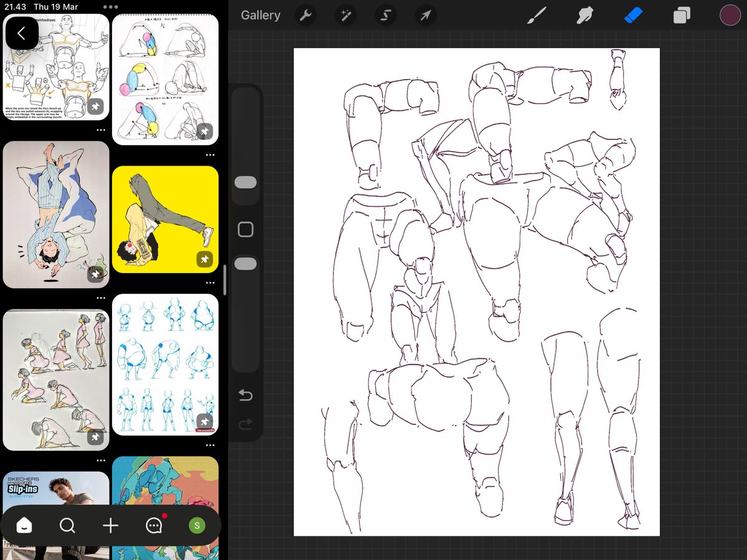Select the Brush tool in Procreate
The image size is (747, 560).
point(536,16)
